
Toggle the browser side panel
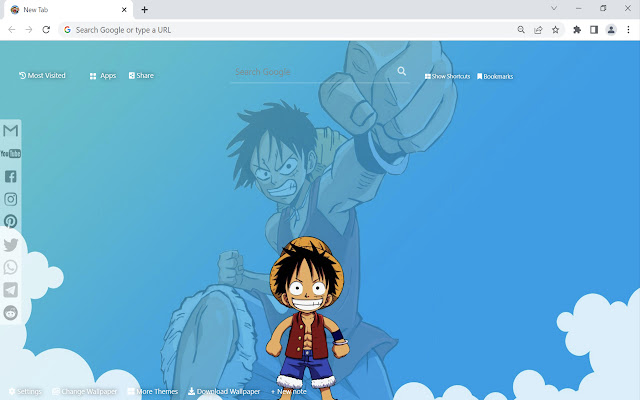[x=594, y=30]
